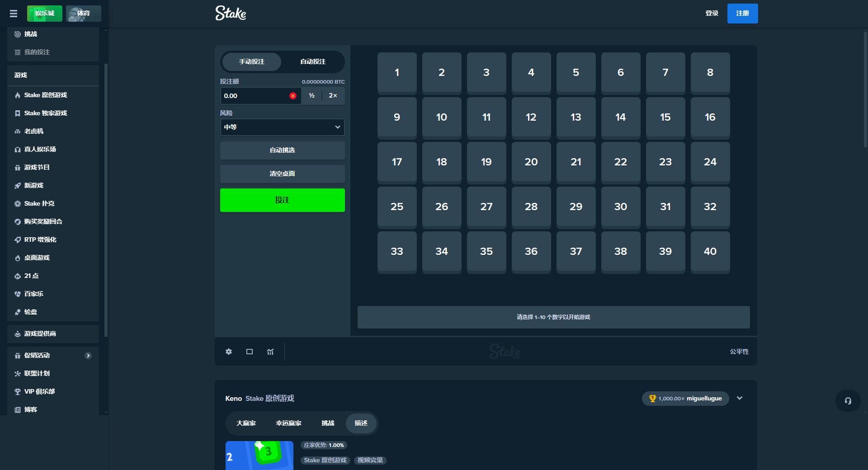Viewport: 868px width, 470px height.
Task: Toggle theatre mode square icon
Action: (x=250, y=352)
